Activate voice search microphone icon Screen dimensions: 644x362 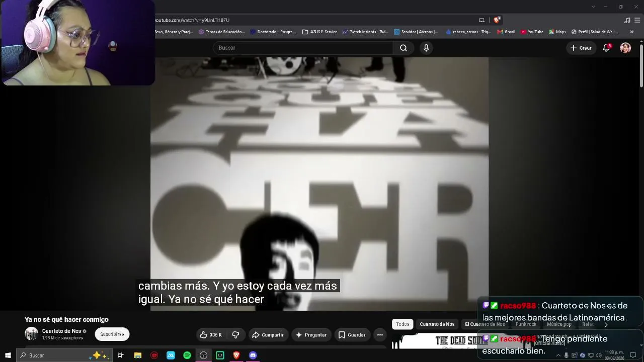pos(426,48)
